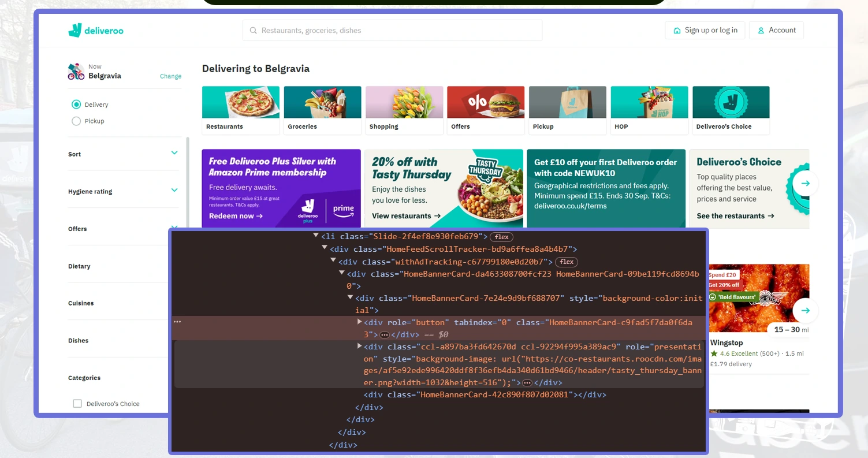Open the Shopping category tile
The height and width of the screenshot is (458, 868).
coord(404,110)
